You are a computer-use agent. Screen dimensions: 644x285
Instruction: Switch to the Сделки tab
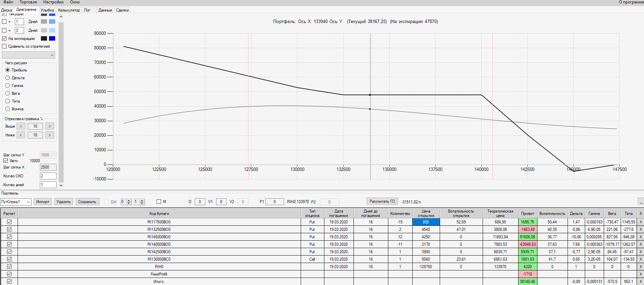[122, 10]
